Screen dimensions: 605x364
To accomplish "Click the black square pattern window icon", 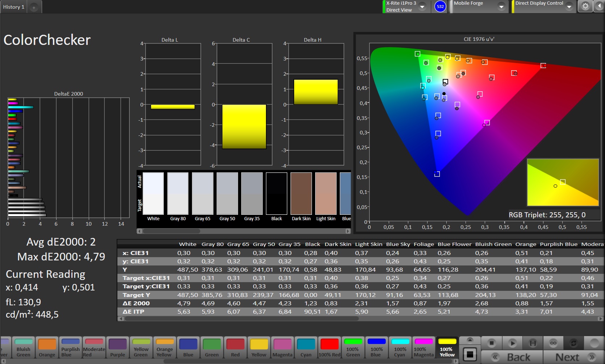I will click(470, 354).
